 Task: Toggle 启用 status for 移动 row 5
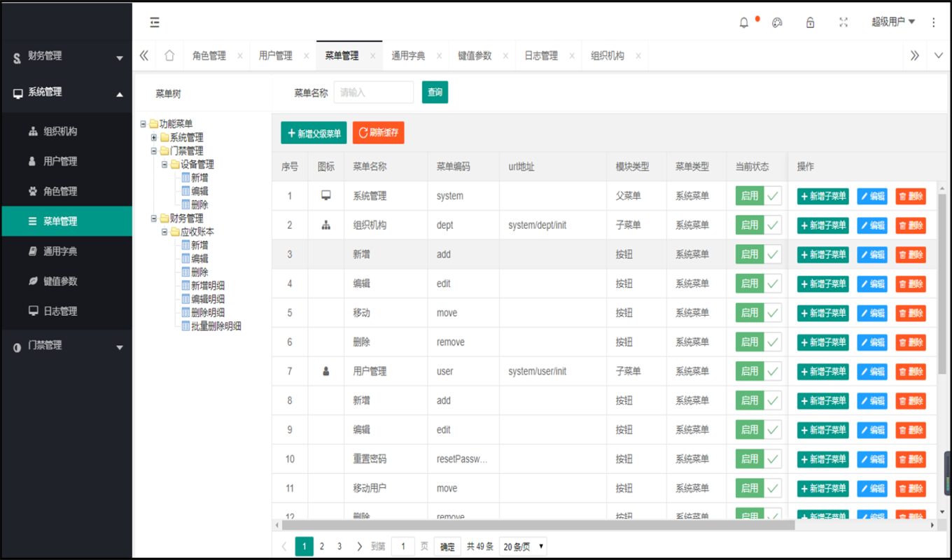point(758,313)
